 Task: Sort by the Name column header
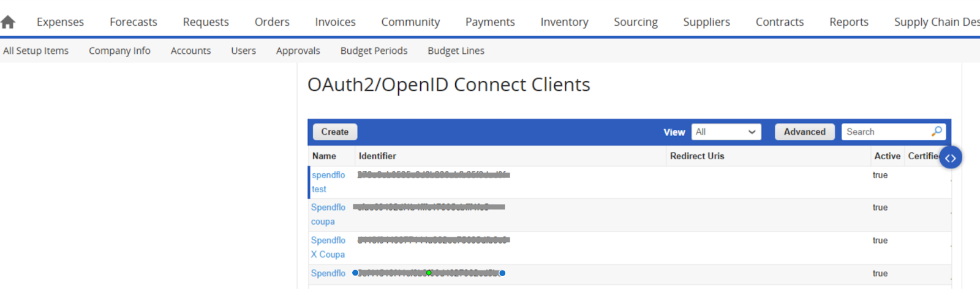pos(324,156)
